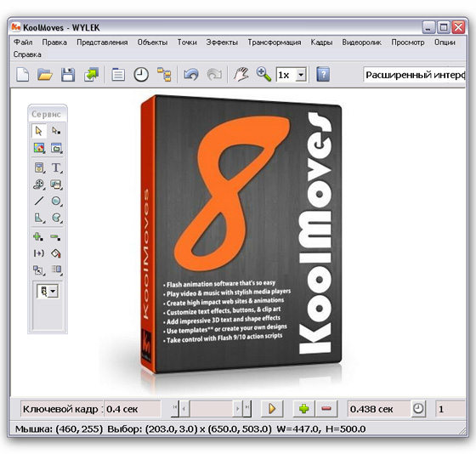Click the frame scrubber track
Image resolution: width=476 pixels, height=454 pixels.
212,408
